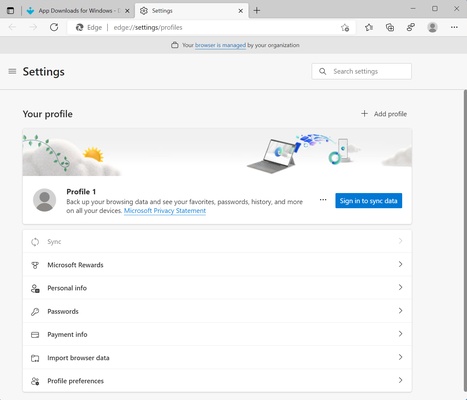
Task: Open Microsoft Rewards settings label
Action: 75,265
